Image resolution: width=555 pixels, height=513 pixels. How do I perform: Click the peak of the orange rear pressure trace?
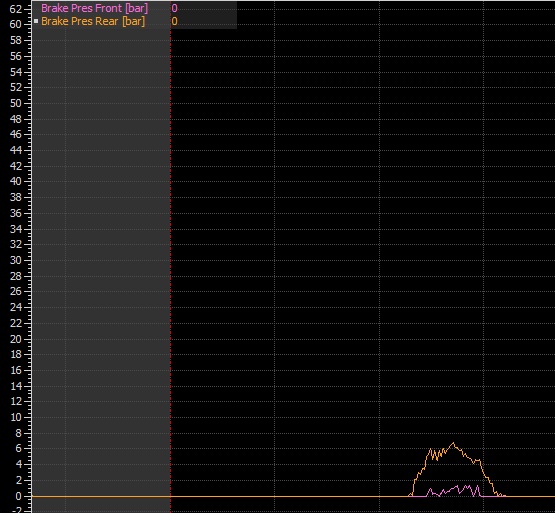coord(453,443)
